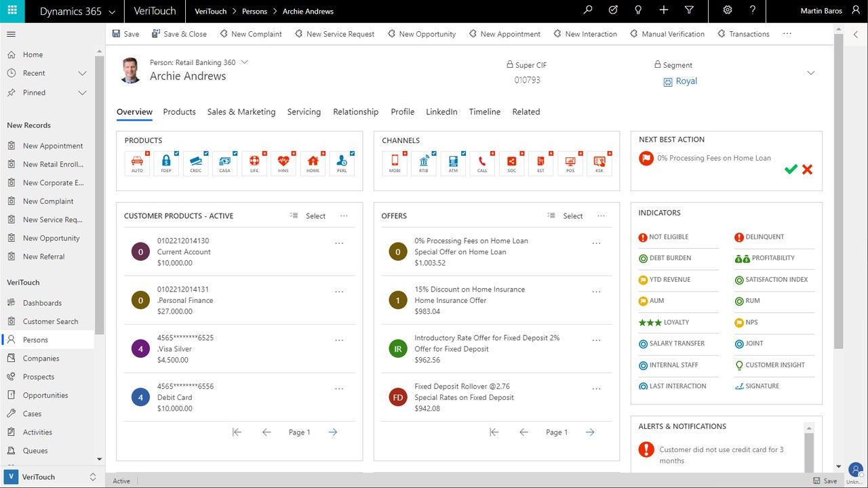
Task: Open the Current Account product row
Action: pos(239,252)
